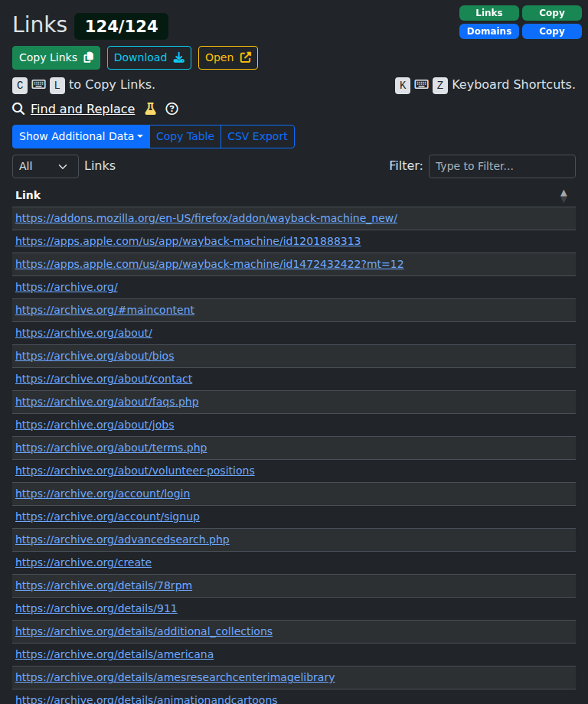588x704 pixels.
Task: Open the addons.mozilla.org wayback-machine link
Action: click(206, 218)
